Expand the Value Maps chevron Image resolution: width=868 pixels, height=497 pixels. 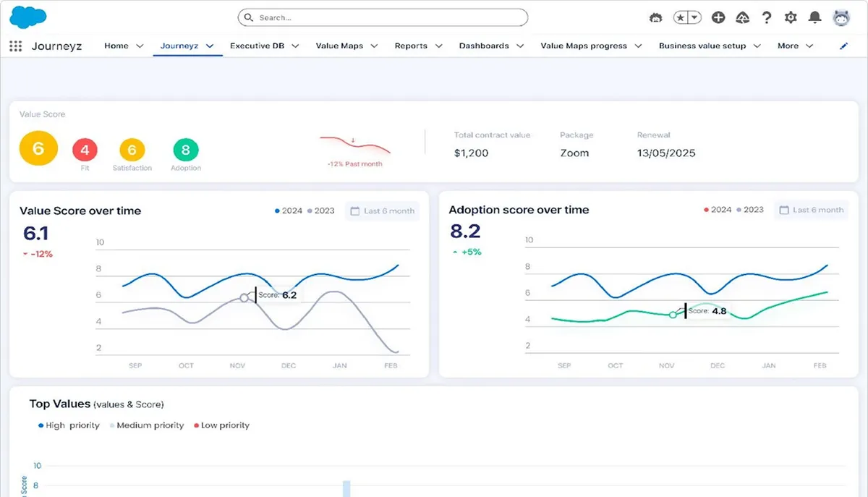click(374, 46)
